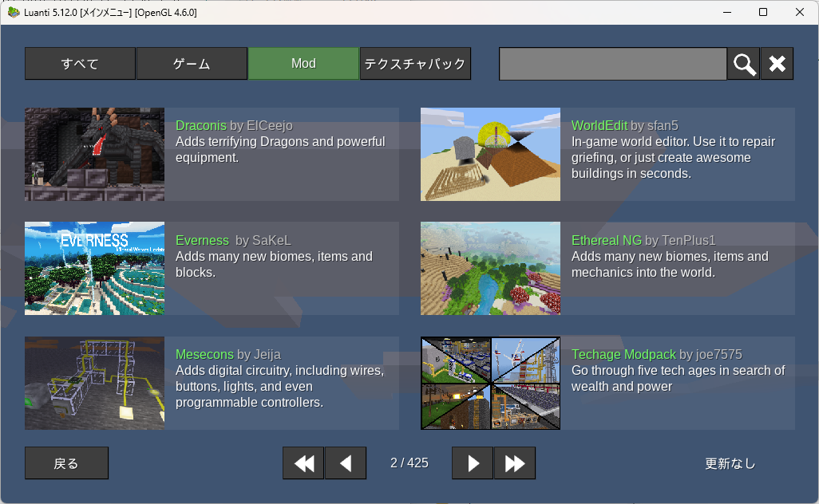Open the Everness biome thumbnail
Image resolution: width=819 pixels, height=504 pixels.
coord(94,268)
